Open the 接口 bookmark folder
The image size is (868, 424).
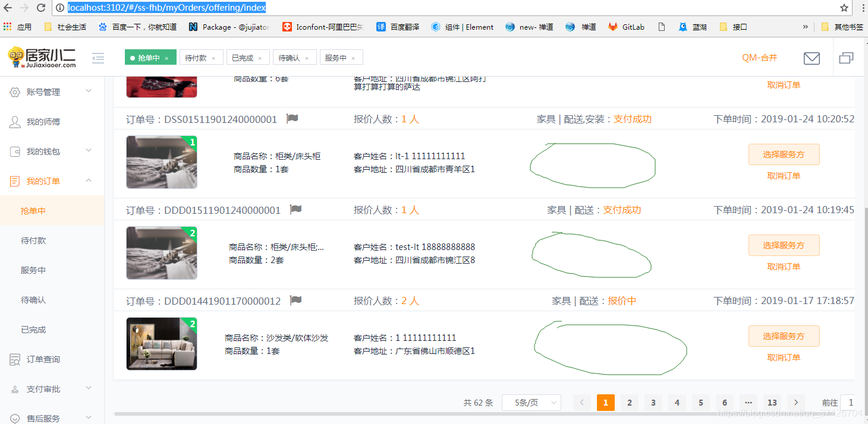pyautogui.click(x=733, y=27)
